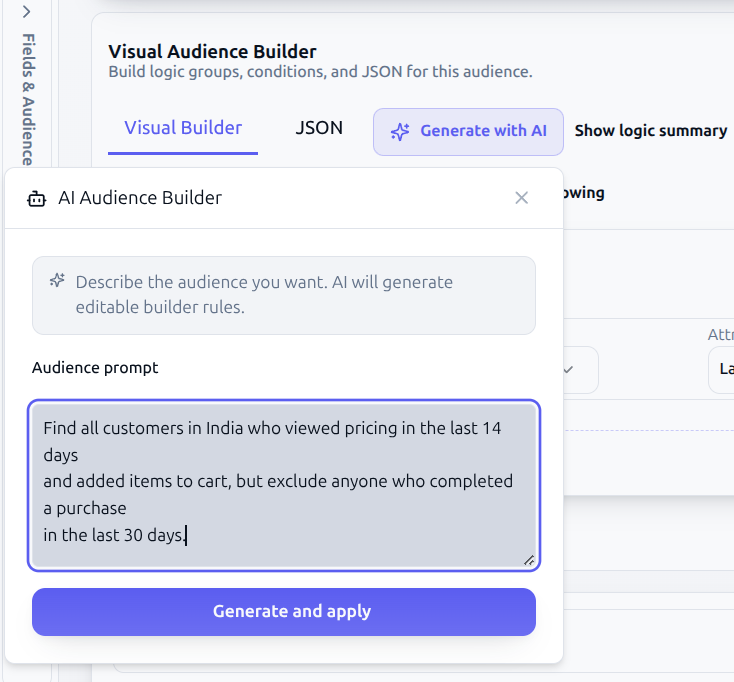Click the robot icon beside AI Audience Builder

tap(37, 198)
